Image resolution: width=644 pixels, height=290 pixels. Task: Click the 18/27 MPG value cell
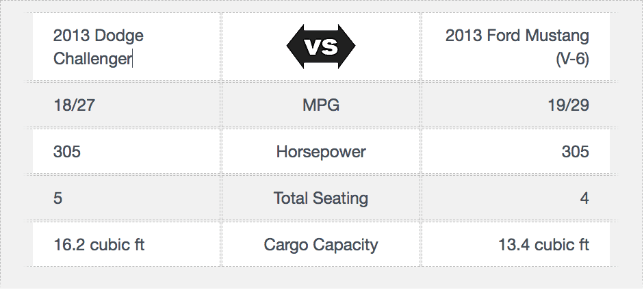(x=127, y=105)
